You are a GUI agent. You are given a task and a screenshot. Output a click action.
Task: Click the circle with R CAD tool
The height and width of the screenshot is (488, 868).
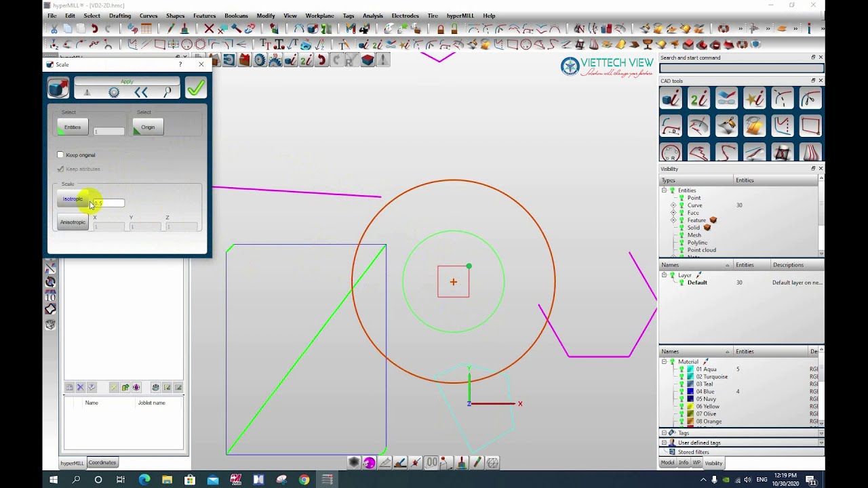[671, 152]
